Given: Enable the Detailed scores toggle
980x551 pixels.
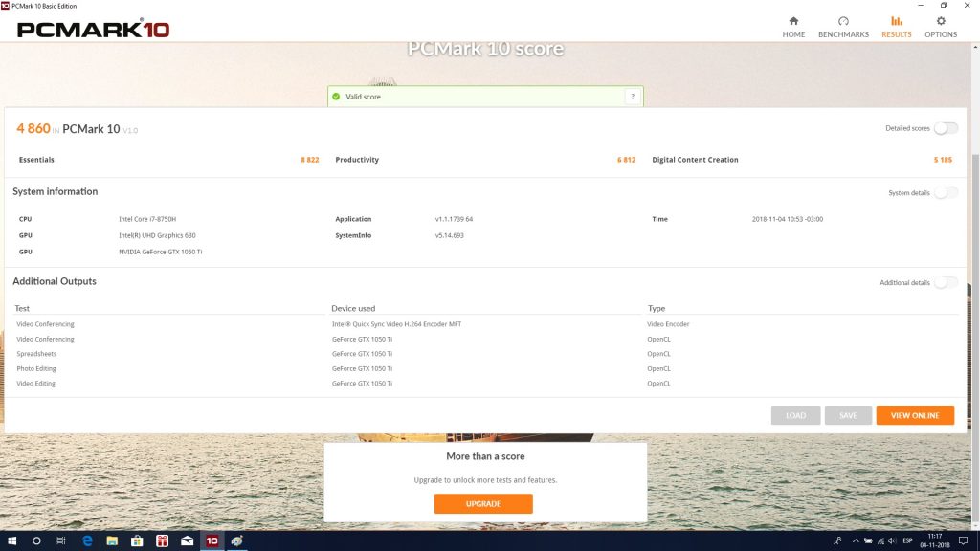Looking at the screenshot, I should (945, 128).
